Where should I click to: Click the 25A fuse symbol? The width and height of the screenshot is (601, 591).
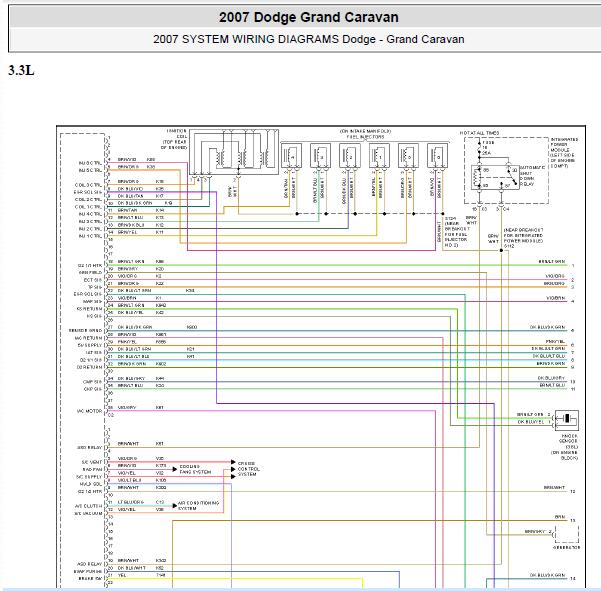click(x=479, y=148)
